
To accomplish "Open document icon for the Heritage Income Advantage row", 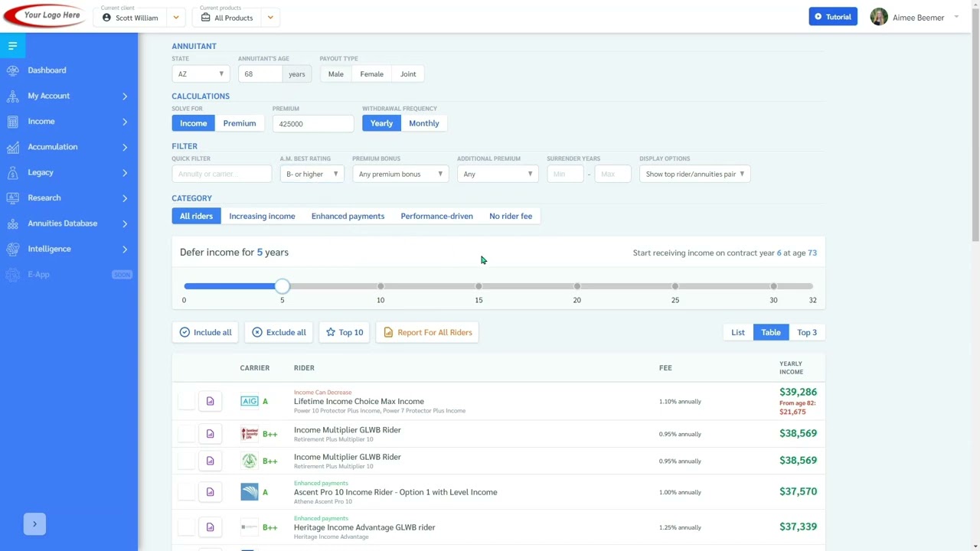I will pyautogui.click(x=210, y=527).
